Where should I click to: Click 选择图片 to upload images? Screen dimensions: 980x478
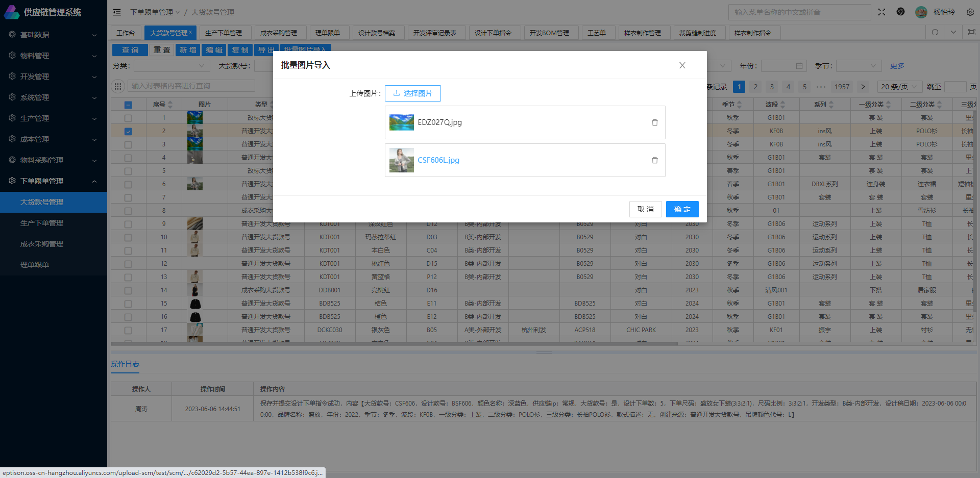coord(412,93)
